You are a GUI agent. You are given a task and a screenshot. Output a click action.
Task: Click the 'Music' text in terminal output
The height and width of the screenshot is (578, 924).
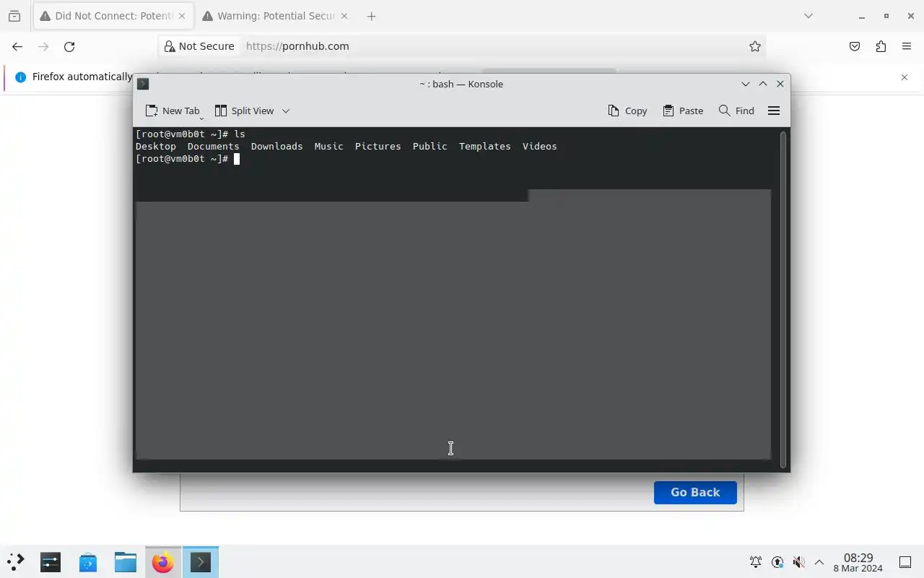[x=328, y=146]
